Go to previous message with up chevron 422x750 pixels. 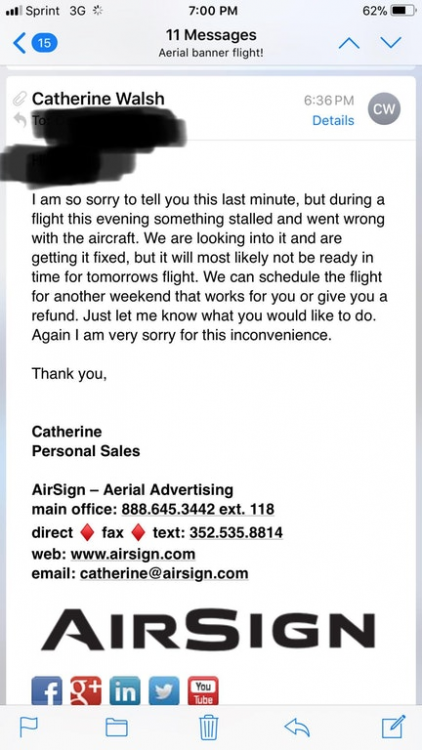(349, 43)
